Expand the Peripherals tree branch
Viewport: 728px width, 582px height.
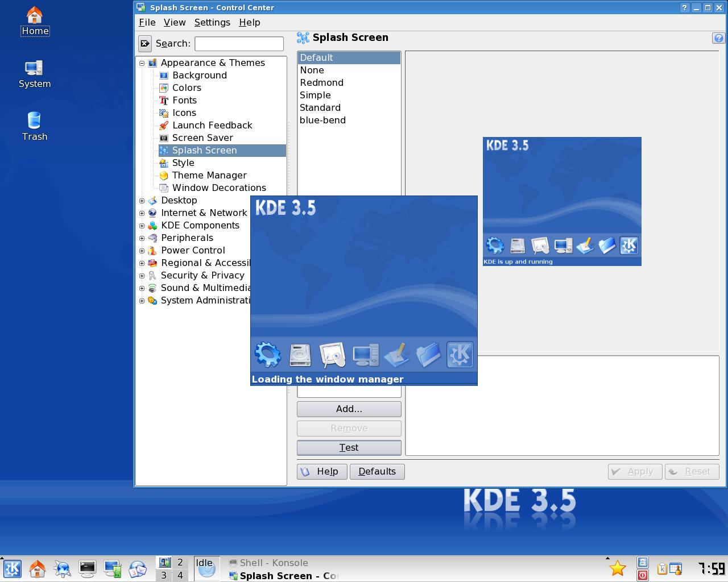click(142, 238)
